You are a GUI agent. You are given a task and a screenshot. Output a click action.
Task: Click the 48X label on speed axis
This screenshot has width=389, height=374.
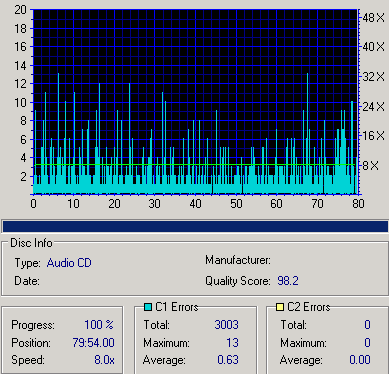point(373,18)
